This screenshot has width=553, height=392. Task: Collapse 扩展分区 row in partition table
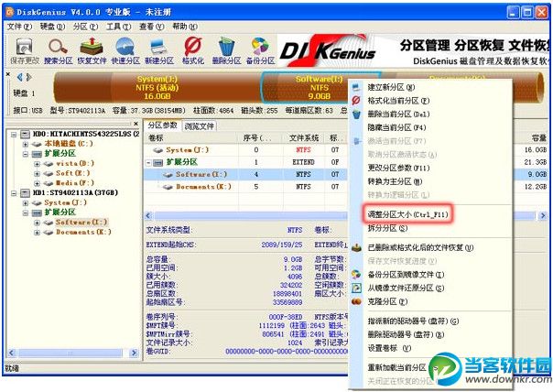(149, 163)
